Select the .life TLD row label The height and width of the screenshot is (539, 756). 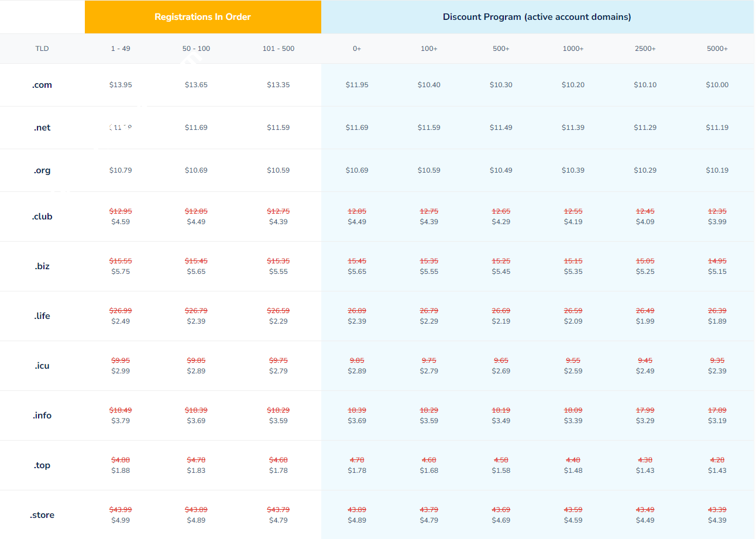tap(42, 316)
